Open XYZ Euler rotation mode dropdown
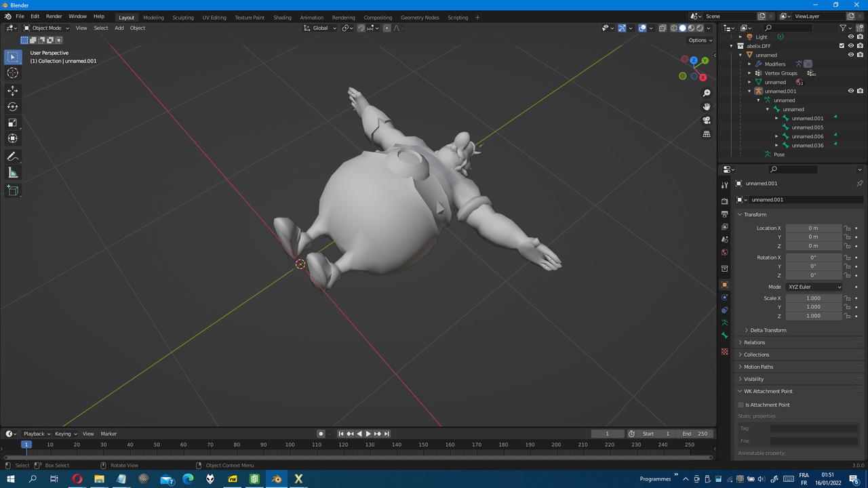Image resolution: width=868 pixels, height=488 pixels. click(814, 287)
